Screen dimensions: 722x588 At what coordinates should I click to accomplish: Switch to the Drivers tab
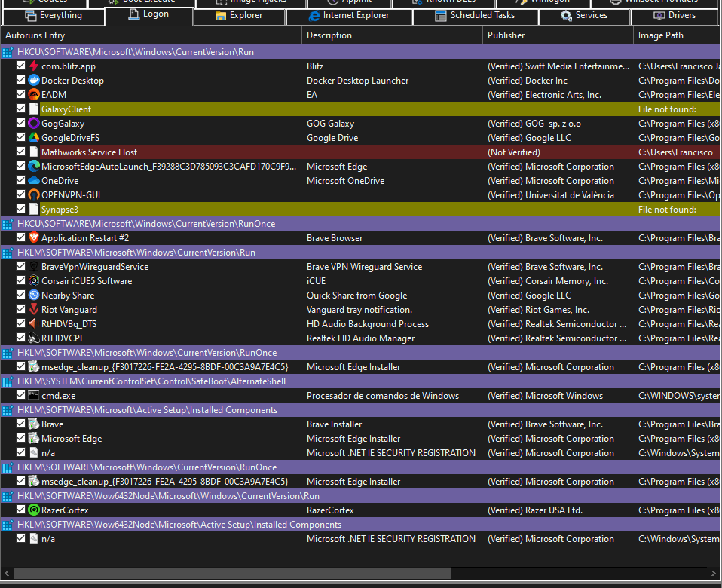coord(675,16)
